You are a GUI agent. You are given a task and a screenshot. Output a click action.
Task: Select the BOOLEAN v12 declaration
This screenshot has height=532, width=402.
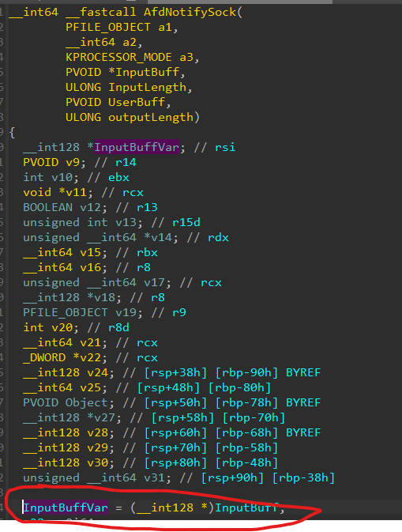tap(65, 207)
